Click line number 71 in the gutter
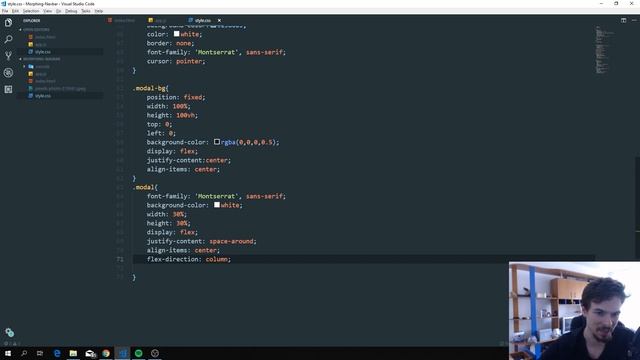 pyautogui.click(x=120, y=259)
